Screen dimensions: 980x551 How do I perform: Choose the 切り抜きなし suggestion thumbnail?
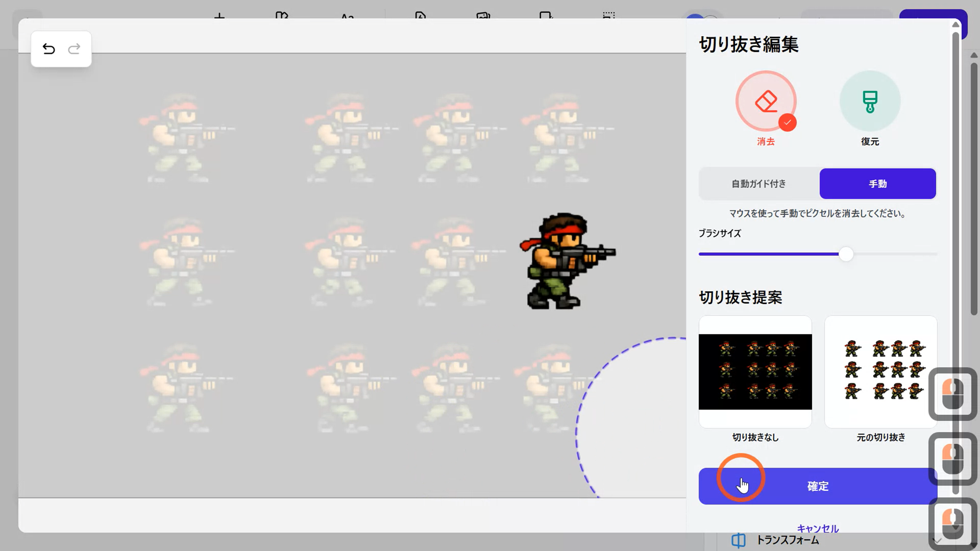click(x=755, y=372)
